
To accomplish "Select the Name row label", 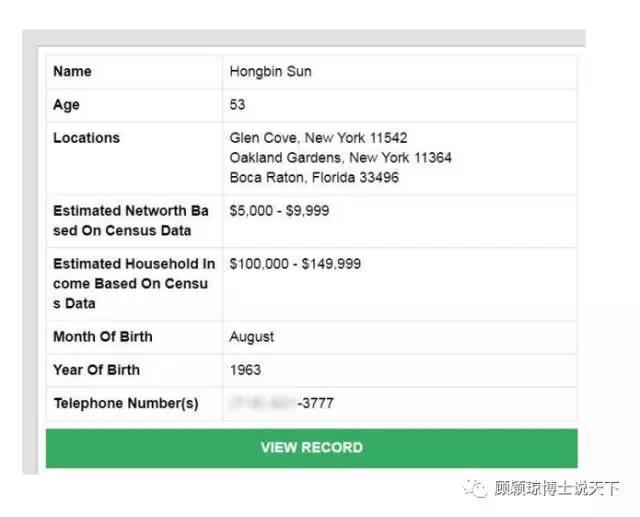I will click(72, 72).
